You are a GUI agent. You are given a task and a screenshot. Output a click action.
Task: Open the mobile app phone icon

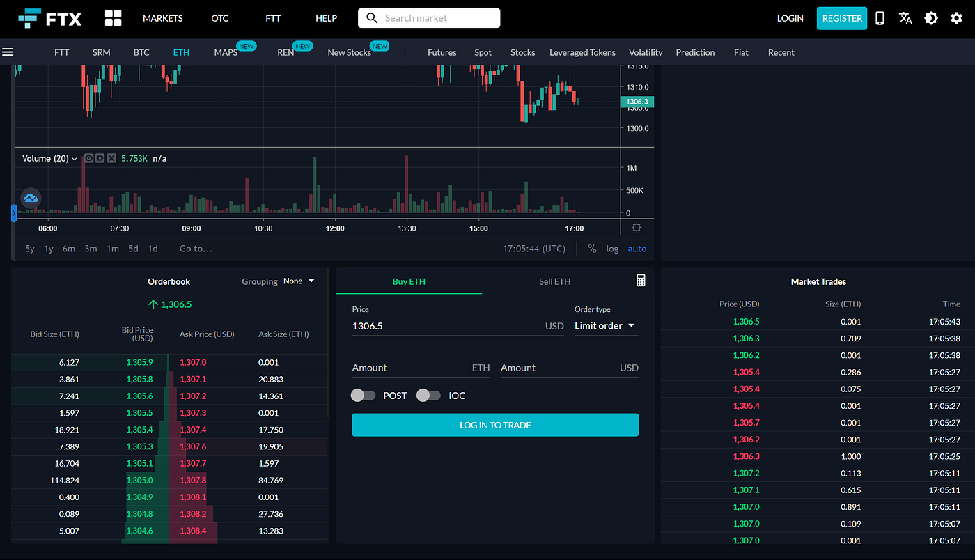click(x=880, y=18)
